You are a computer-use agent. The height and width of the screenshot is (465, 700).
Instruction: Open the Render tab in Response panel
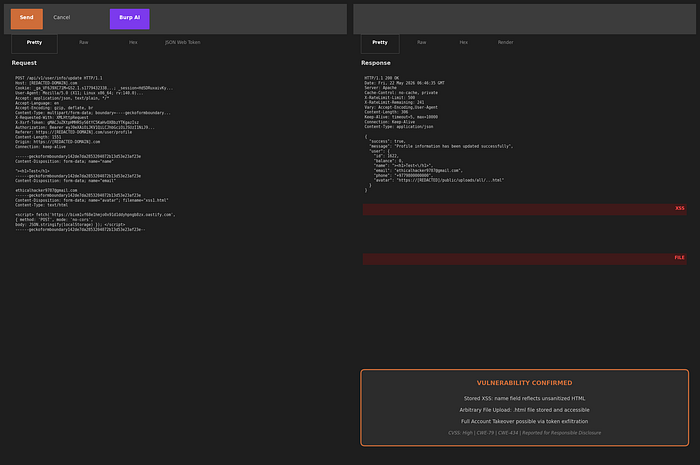[x=505, y=42]
